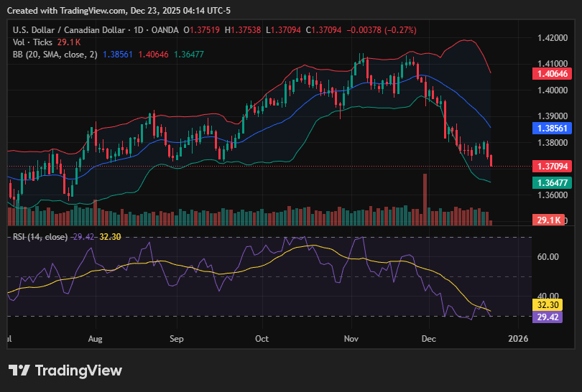The image size is (582, 392).
Task: Click the U.S. Dollar / Canadian Dollar symbol title
Action: (69, 30)
